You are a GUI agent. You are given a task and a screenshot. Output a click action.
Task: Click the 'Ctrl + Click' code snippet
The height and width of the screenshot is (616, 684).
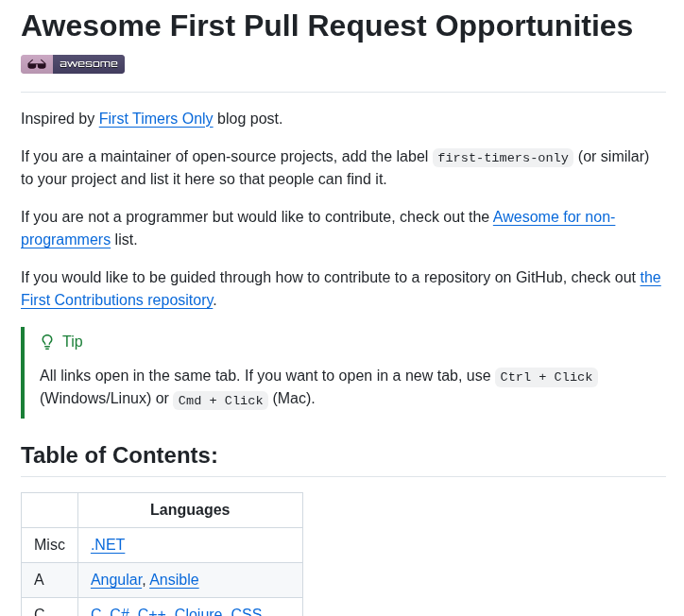coord(546,377)
